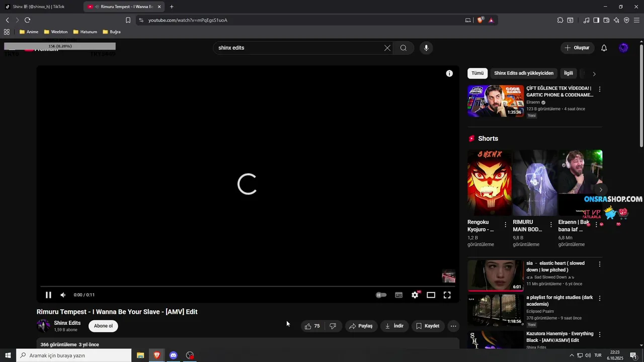Toggle subtitles in video player
Viewport: 644px width, 362px height.
point(398,295)
